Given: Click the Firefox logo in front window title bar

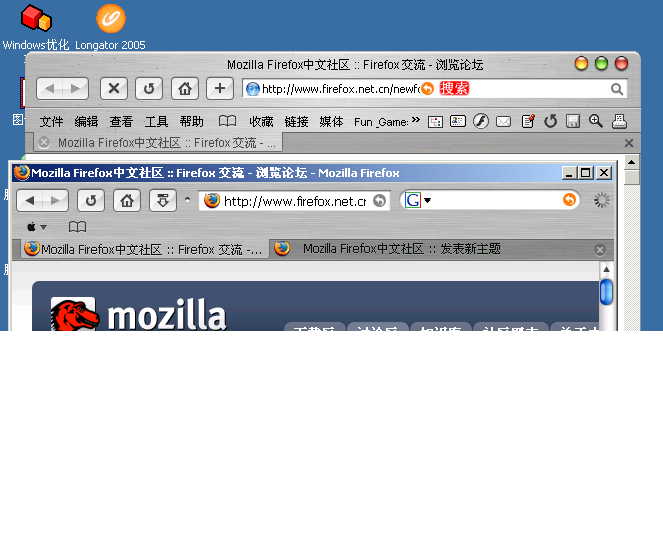Looking at the screenshot, I should pyautogui.click(x=21, y=172).
